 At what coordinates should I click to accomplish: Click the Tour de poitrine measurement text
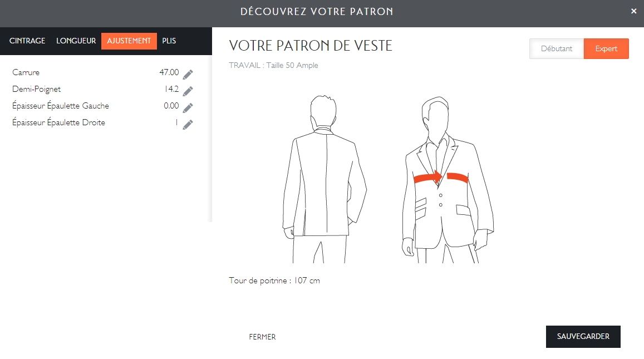click(274, 281)
